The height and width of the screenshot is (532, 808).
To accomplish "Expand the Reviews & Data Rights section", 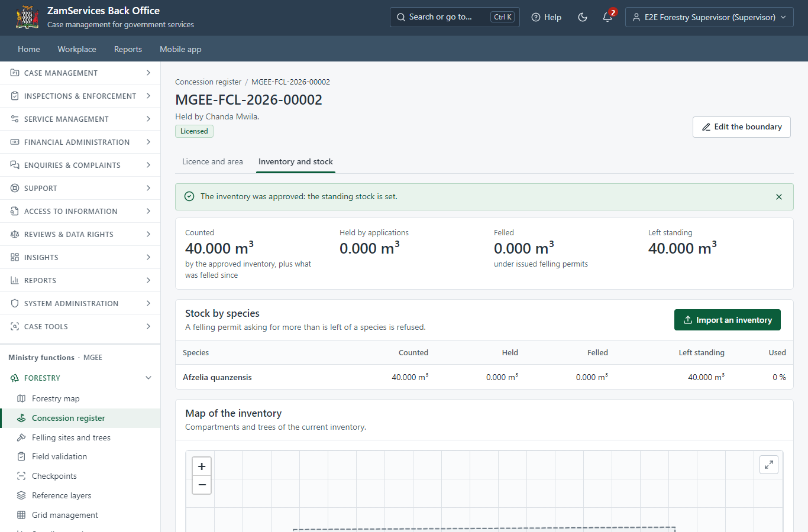I will [x=80, y=234].
